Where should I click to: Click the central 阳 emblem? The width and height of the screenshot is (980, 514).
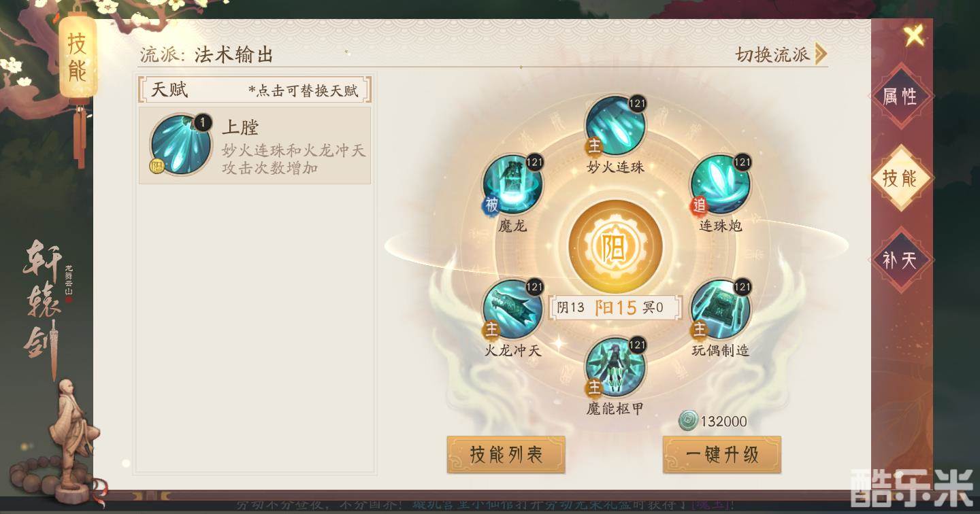(615, 246)
